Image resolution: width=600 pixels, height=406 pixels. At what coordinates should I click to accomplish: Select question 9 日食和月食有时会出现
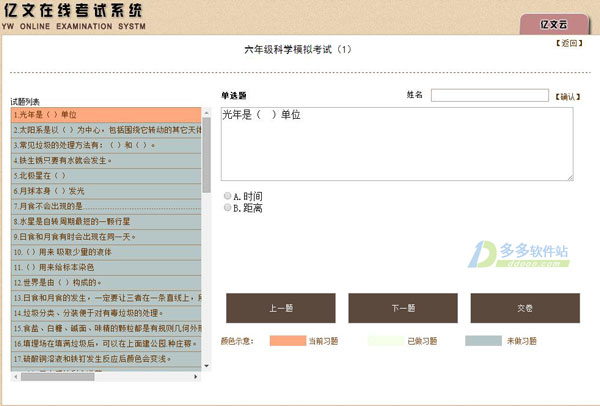click(106, 237)
